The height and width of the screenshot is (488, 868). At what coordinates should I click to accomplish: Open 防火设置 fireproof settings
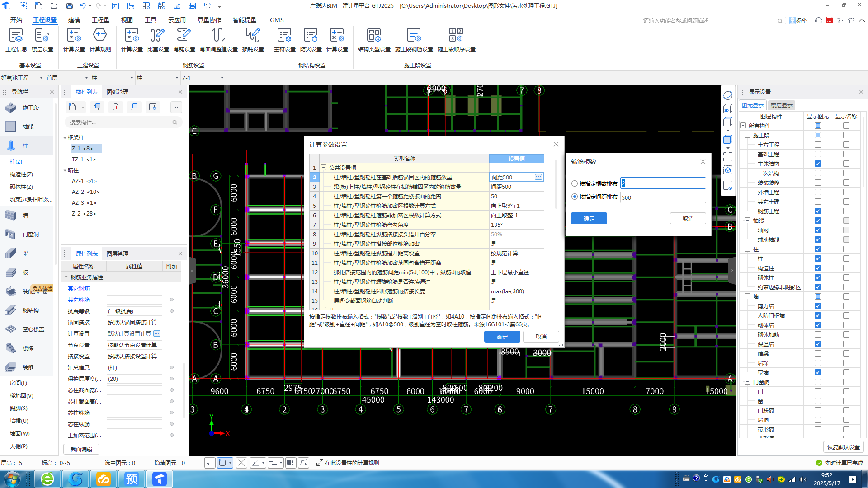point(311,40)
